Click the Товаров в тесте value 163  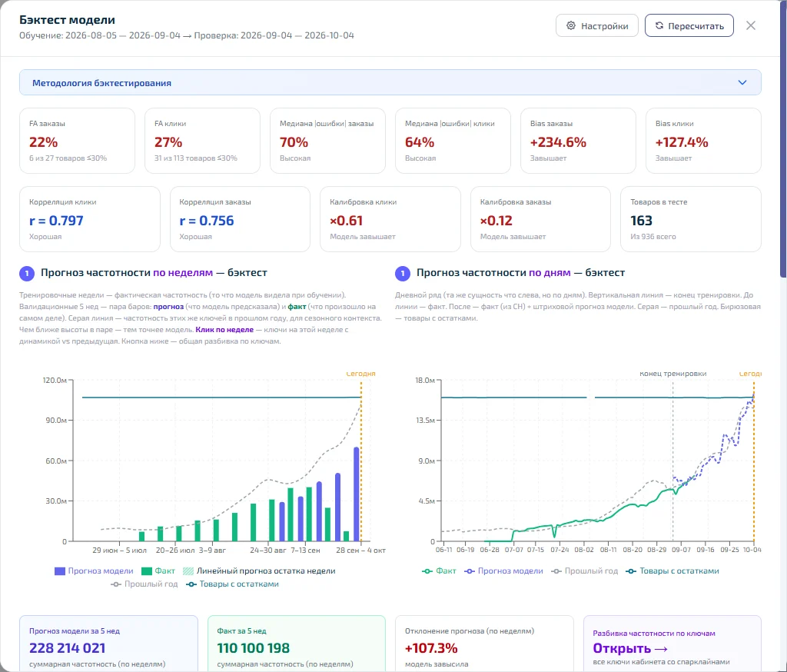642,221
